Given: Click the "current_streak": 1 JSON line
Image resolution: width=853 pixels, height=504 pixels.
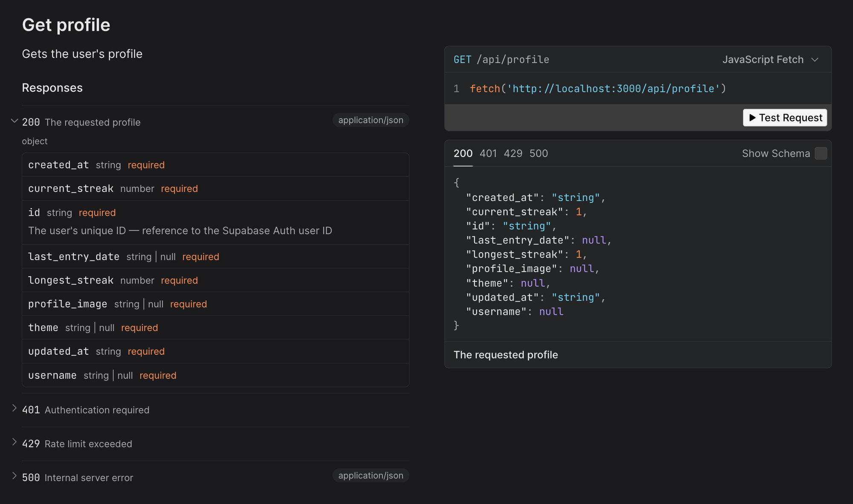Looking at the screenshot, I should [526, 212].
